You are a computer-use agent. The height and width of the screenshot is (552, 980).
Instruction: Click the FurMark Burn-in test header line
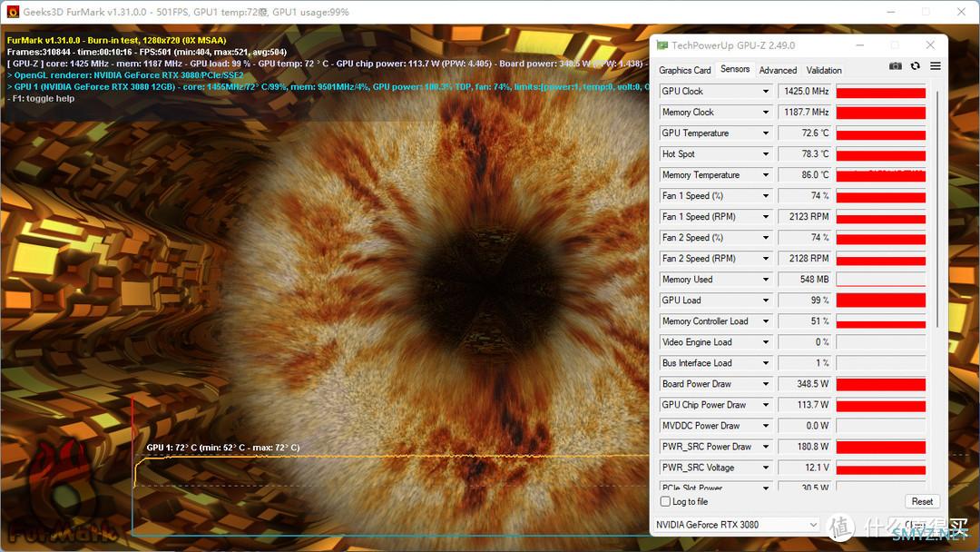117,40
